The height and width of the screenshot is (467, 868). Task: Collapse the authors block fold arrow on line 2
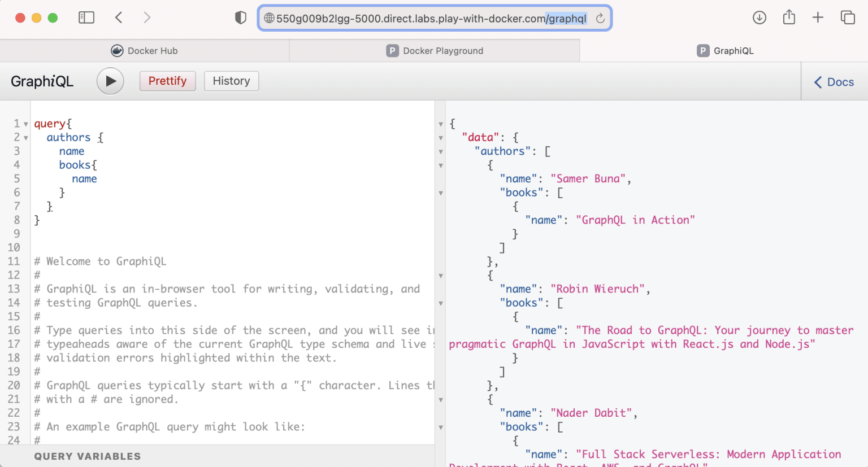click(26, 138)
